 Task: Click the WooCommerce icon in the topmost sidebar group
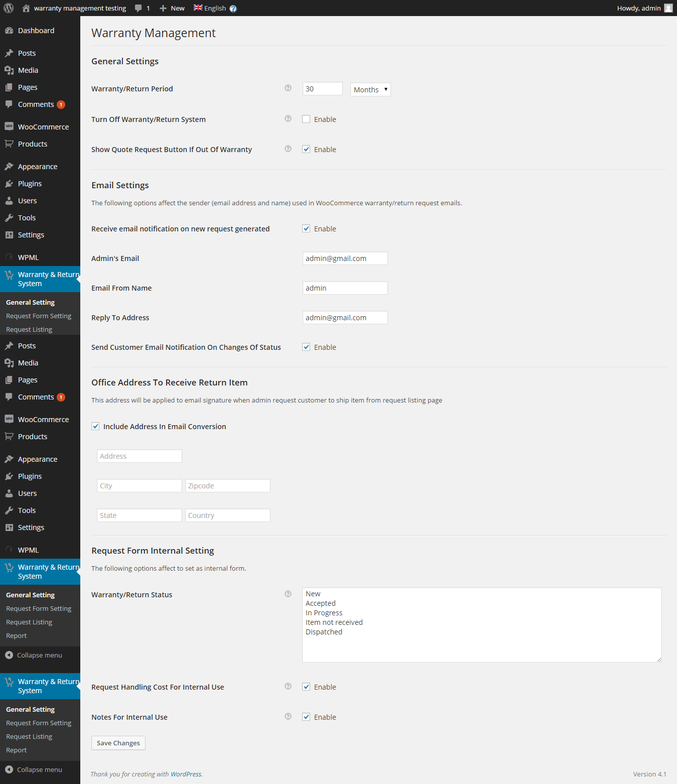pyautogui.click(x=9, y=126)
